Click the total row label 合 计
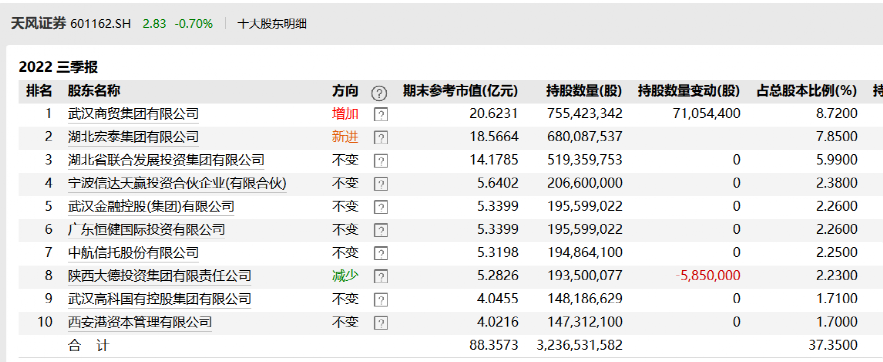883x362 pixels. (x=88, y=345)
